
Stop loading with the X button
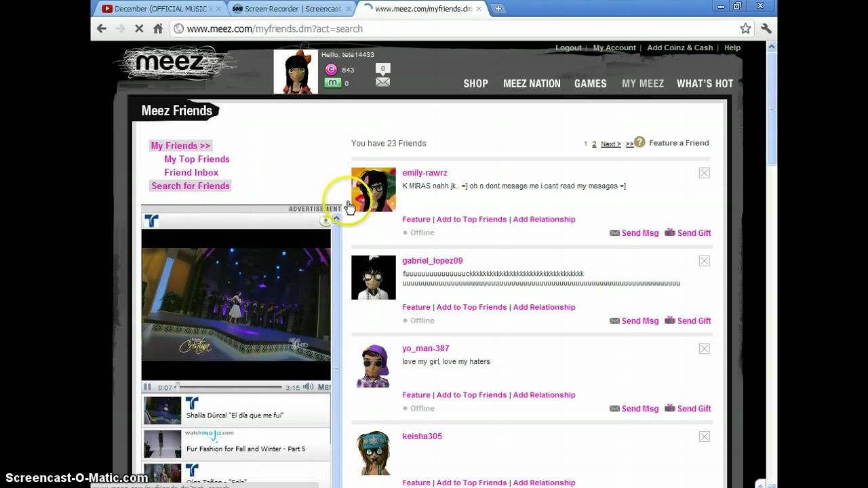tap(139, 28)
